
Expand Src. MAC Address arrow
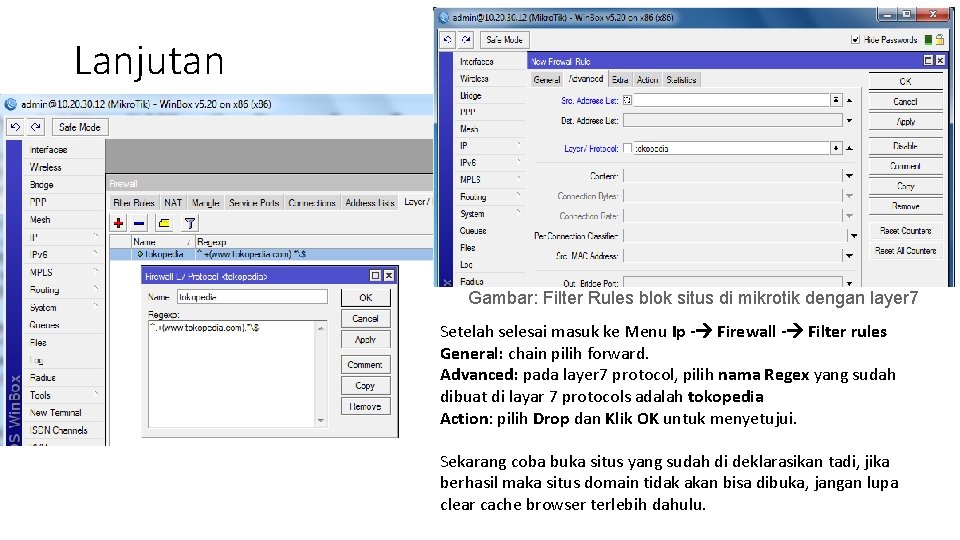pyautogui.click(x=850, y=256)
